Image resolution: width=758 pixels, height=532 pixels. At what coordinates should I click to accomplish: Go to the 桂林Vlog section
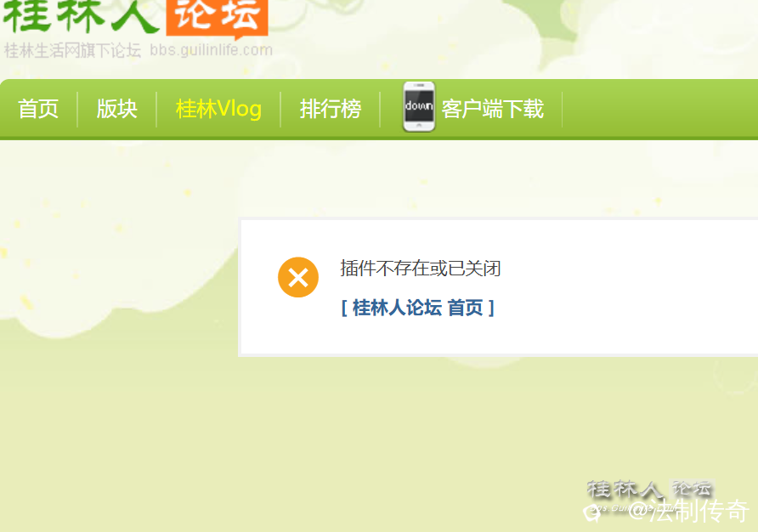[x=218, y=109]
